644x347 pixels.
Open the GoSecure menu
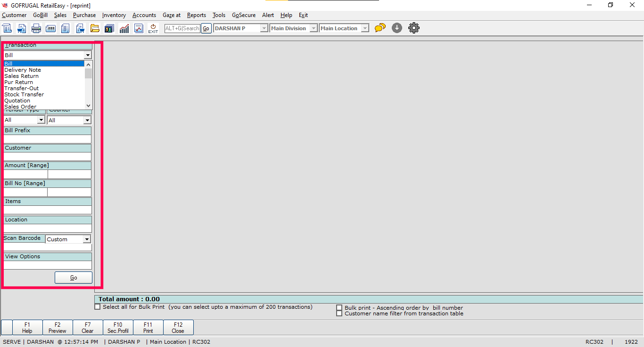(x=244, y=15)
